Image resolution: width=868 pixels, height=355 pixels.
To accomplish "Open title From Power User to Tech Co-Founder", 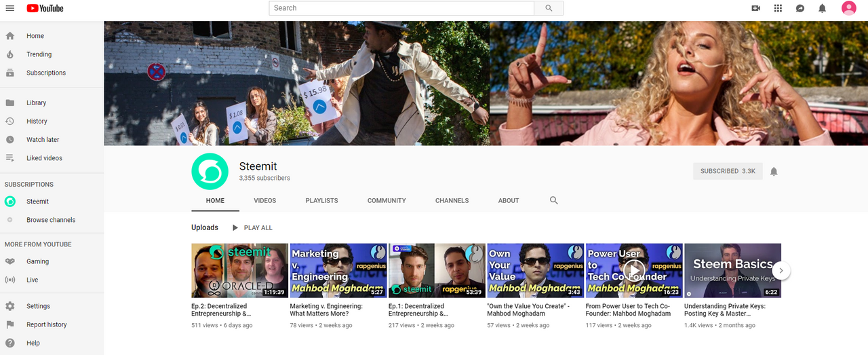I will (629, 310).
